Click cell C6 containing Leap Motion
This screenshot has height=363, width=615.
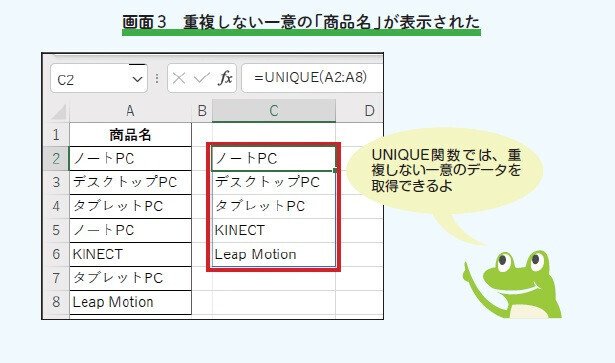point(274,254)
